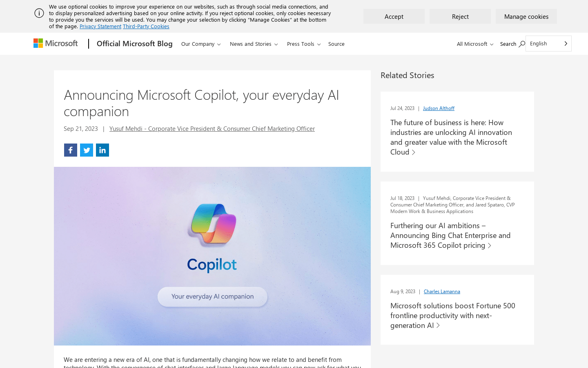The width and height of the screenshot is (588, 368).
Task: Open the Privacy Statement link
Action: point(100,26)
